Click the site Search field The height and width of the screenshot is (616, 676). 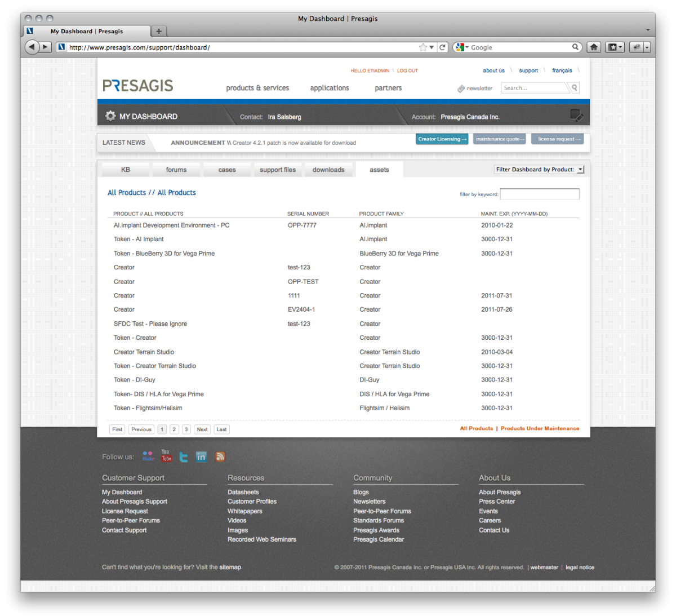click(x=534, y=88)
